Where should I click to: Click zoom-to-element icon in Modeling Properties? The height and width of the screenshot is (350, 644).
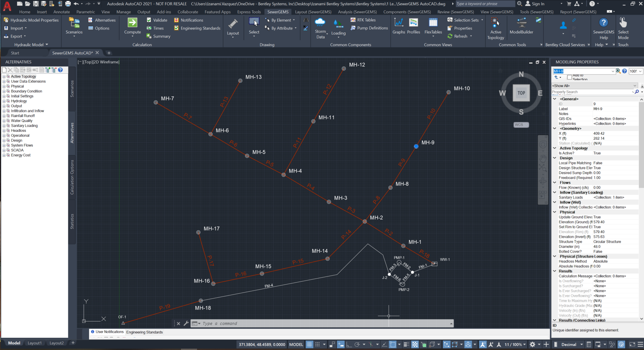pyautogui.click(x=618, y=71)
